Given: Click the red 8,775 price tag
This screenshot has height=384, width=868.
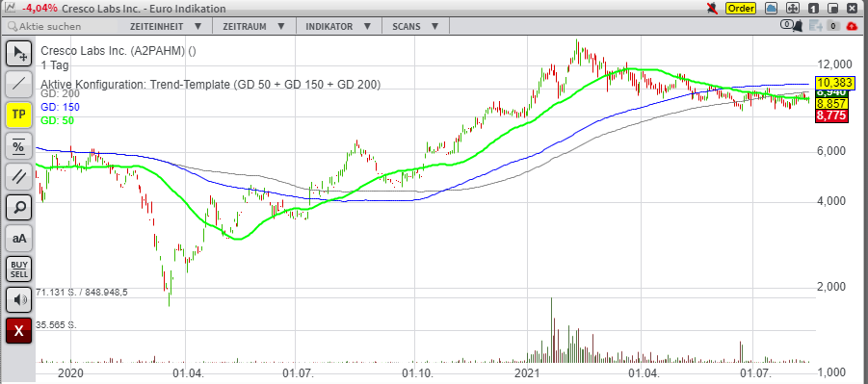Looking at the screenshot, I should [x=833, y=115].
